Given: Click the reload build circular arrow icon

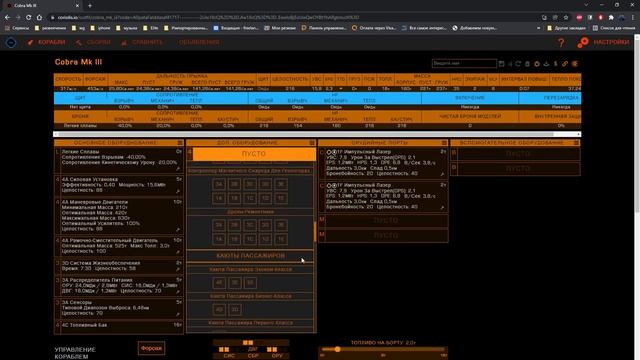Looking at the screenshot, I should 518,64.
